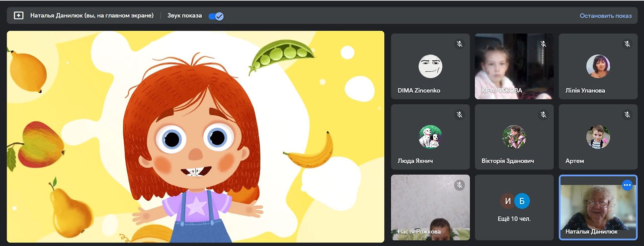The height and width of the screenshot is (246, 644).
Task: Click Вікторія Зданович avatar
Action: pos(514,137)
